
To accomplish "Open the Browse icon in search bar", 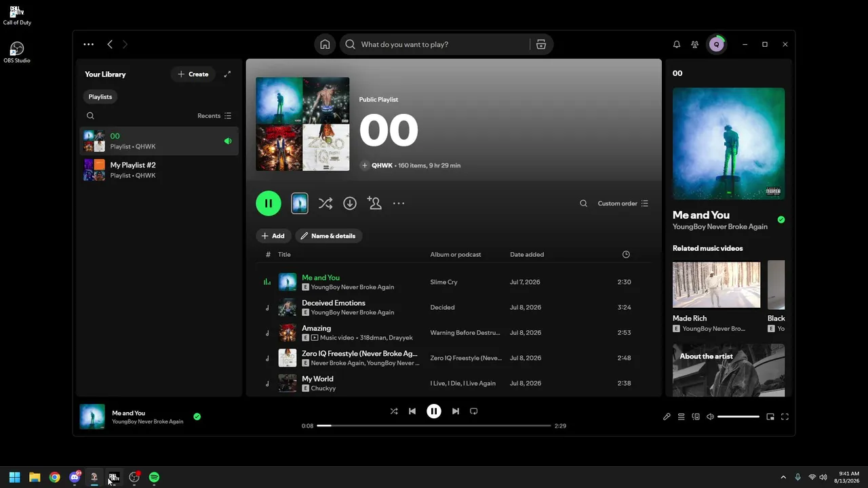I will [x=540, y=44].
